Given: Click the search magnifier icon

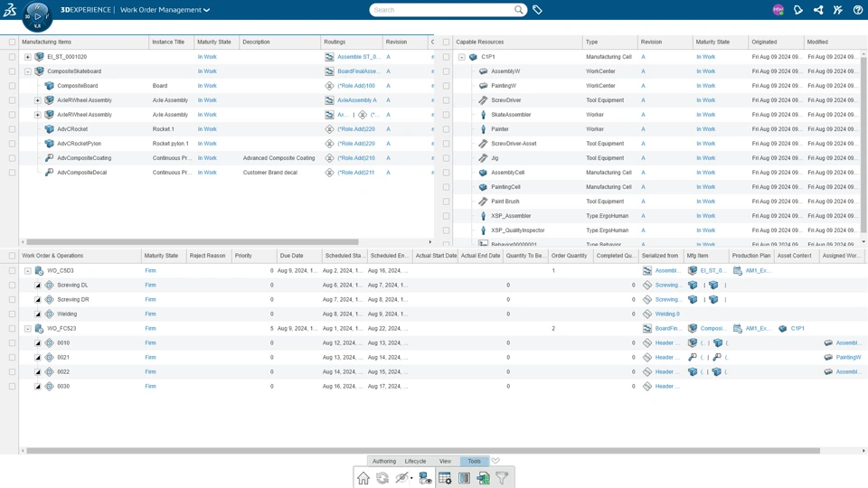Looking at the screenshot, I should coord(519,10).
